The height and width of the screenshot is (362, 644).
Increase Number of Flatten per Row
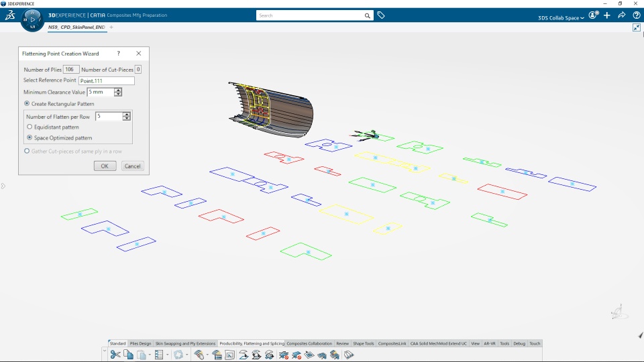click(x=127, y=114)
